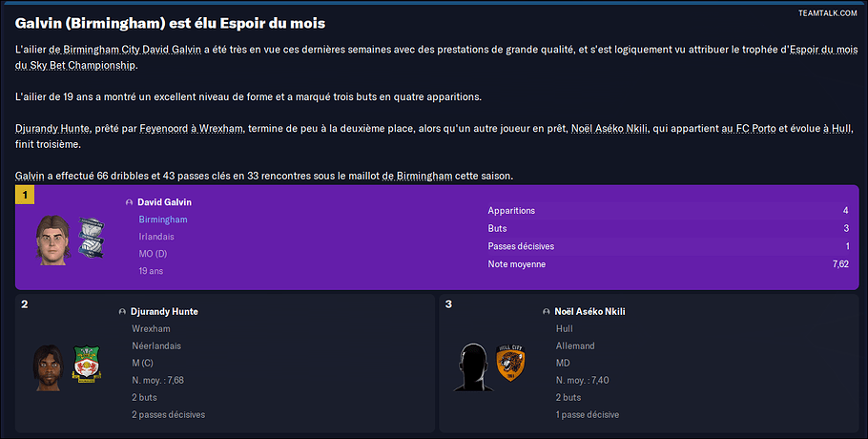Open the Hull City tiger badge
Screen dimensions: 868x439
510,363
